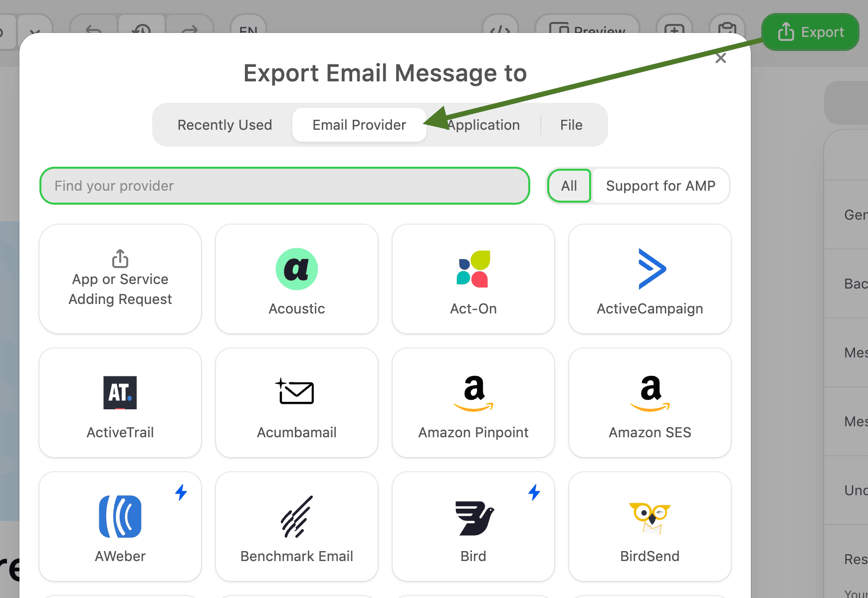This screenshot has height=598, width=868.
Task: Choose the Amazon Pinpoint logo
Action: click(x=473, y=393)
